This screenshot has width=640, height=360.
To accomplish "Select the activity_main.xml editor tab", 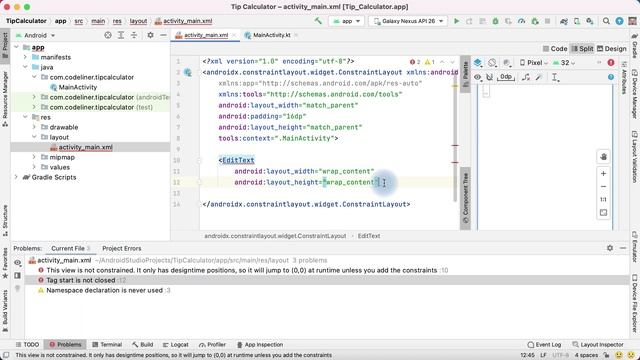I will pos(206,35).
